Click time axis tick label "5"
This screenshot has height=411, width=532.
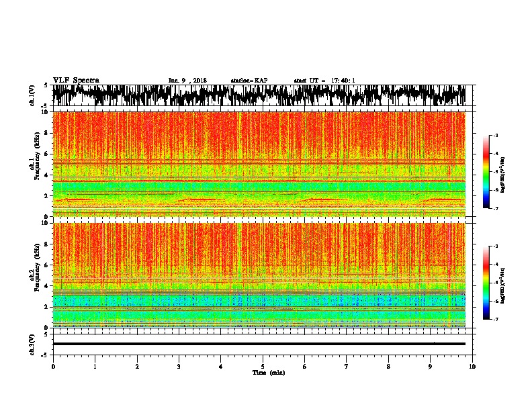point(263,367)
